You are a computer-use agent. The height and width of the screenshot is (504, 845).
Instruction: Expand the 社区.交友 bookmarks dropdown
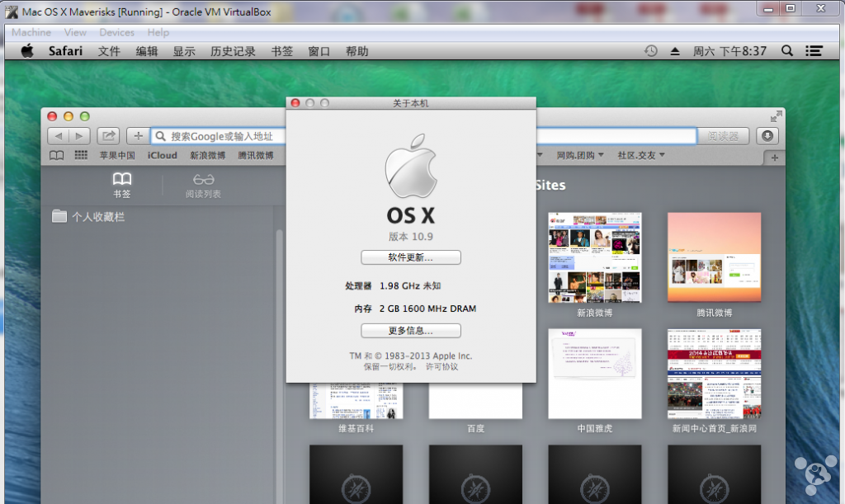[x=641, y=156]
